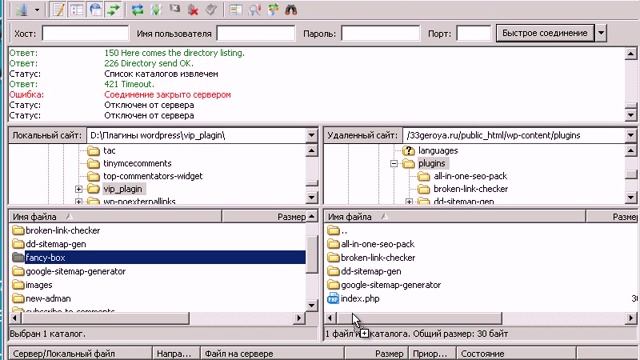The image size is (640, 360).
Task: Expand dd-sitemap-gen node in remote tree
Action: tap(409, 202)
